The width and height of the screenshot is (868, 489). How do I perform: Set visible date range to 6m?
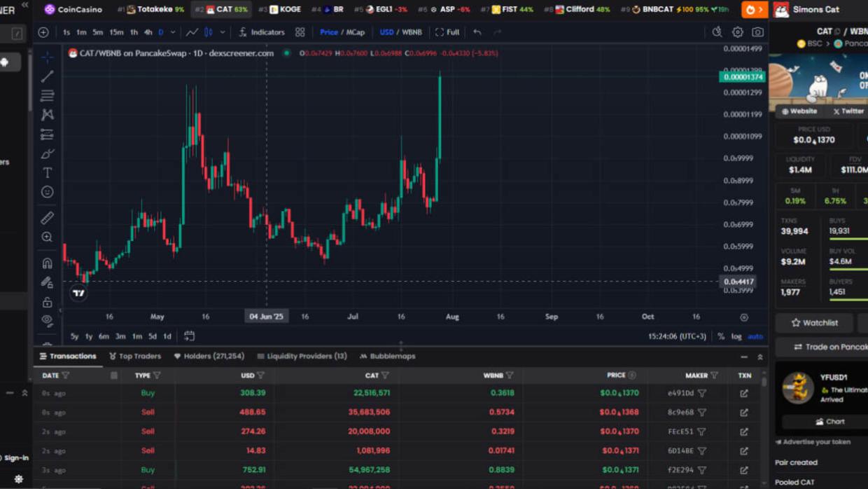point(104,336)
